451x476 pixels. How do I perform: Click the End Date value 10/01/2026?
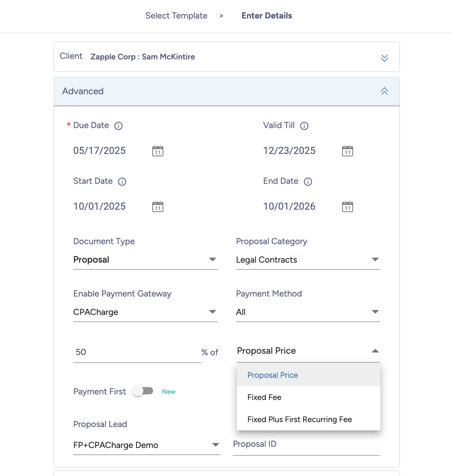click(x=289, y=206)
